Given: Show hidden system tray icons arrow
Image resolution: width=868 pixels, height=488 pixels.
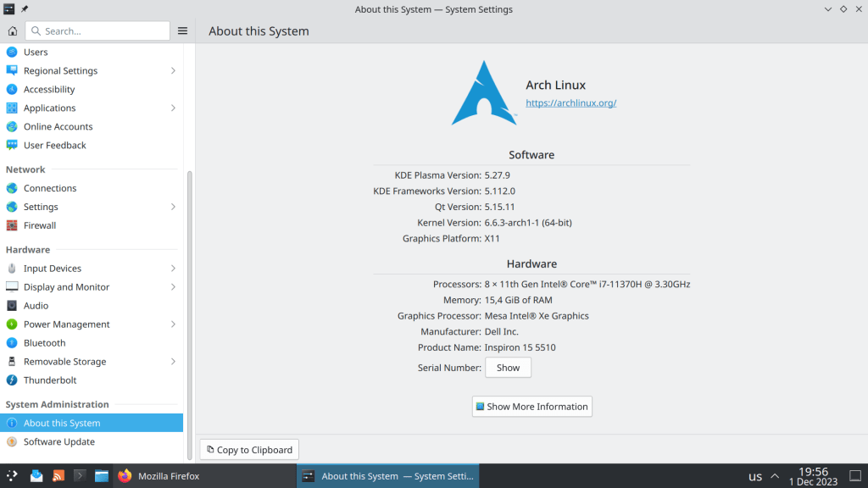Looking at the screenshot, I should 775,476.
